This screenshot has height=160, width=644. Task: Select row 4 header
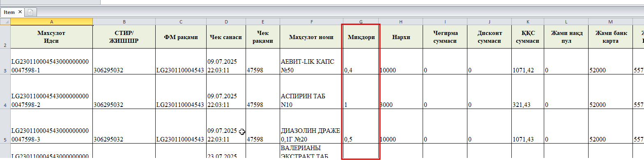5,91
